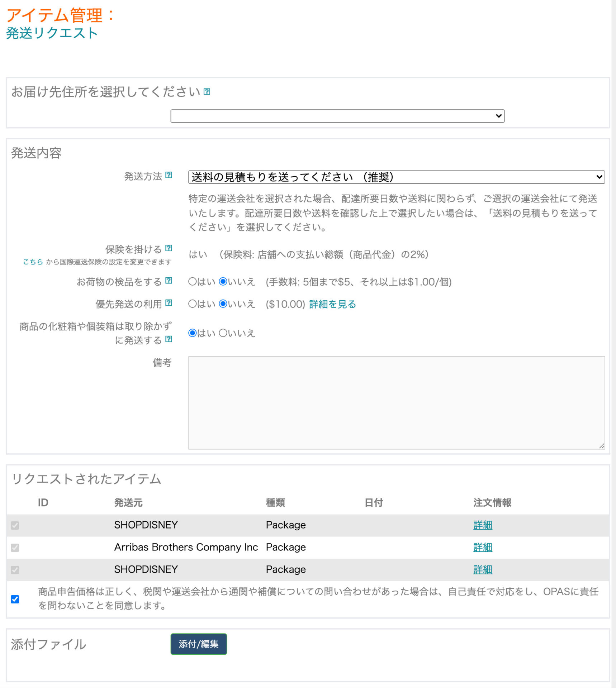Toggle checkbox of Arribas Brothers Company Inc row

coord(15,548)
